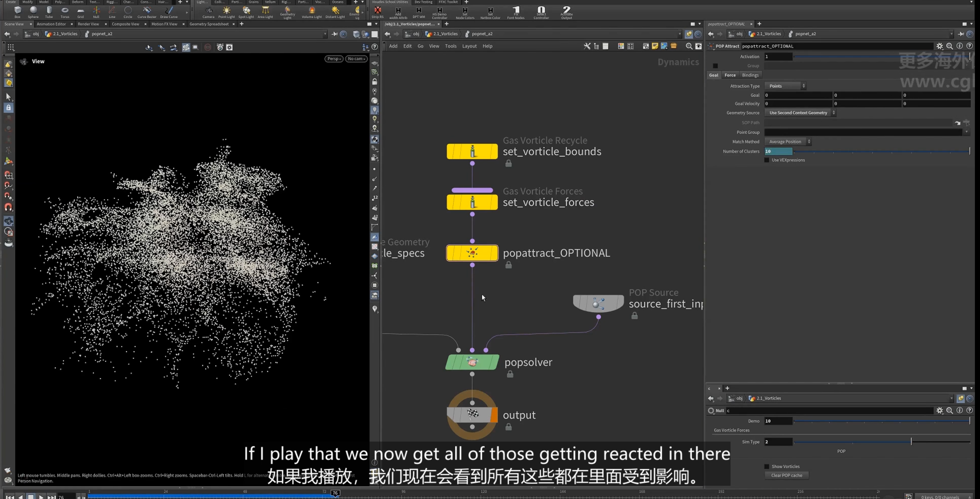
Task: Select the Sphere shelf tool
Action: tap(33, 12)
